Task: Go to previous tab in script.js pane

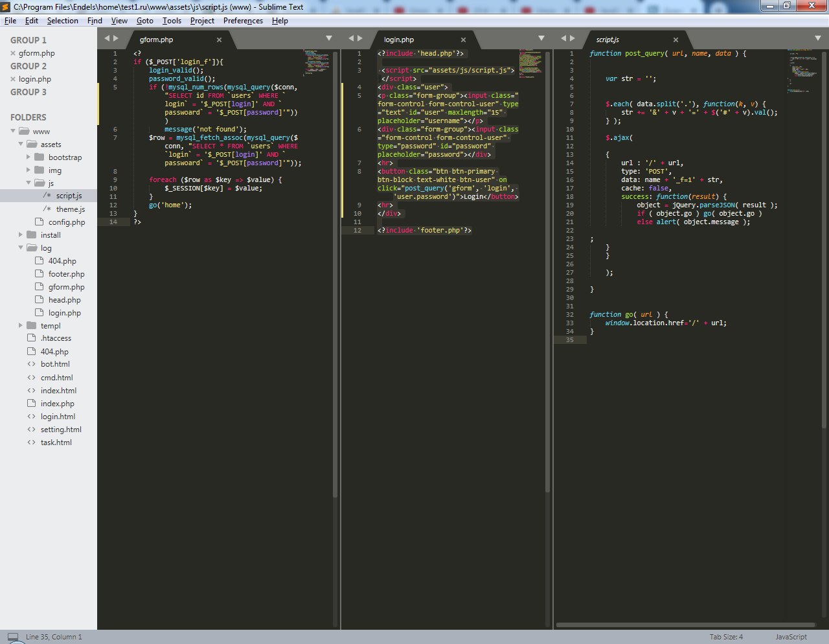Action: coord(563,38)
